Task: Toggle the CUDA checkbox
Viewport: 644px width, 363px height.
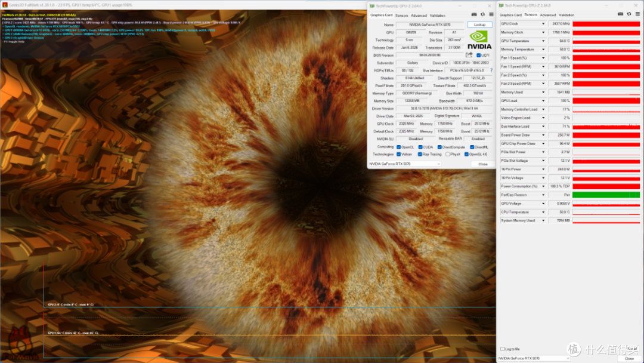Action: click(420, 147)
